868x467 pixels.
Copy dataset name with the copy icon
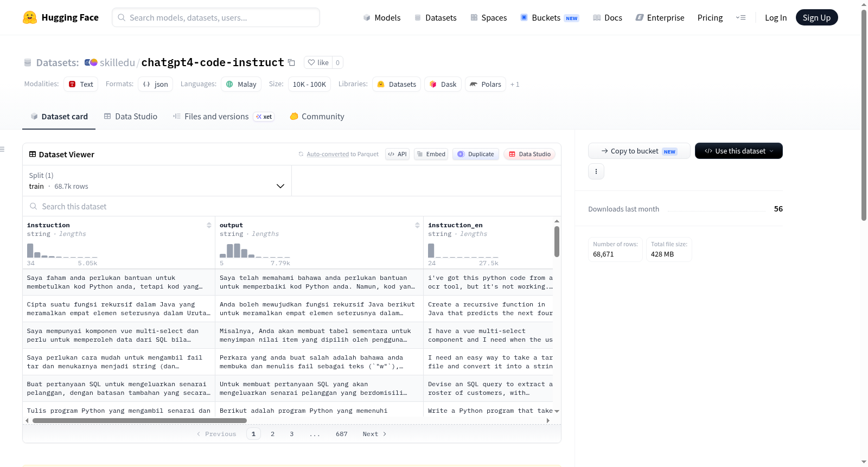(x=291, y=62)
